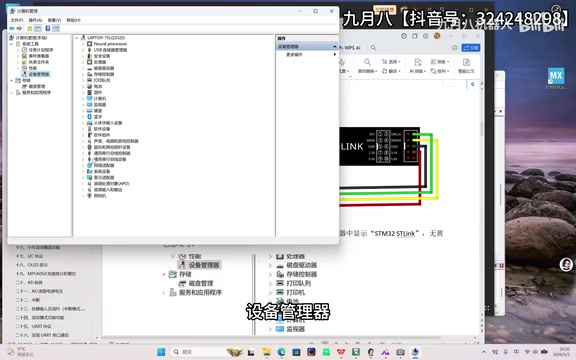
Task: Click the blue Help toolbar icon in Computer Management
Action: pos(48,28)
